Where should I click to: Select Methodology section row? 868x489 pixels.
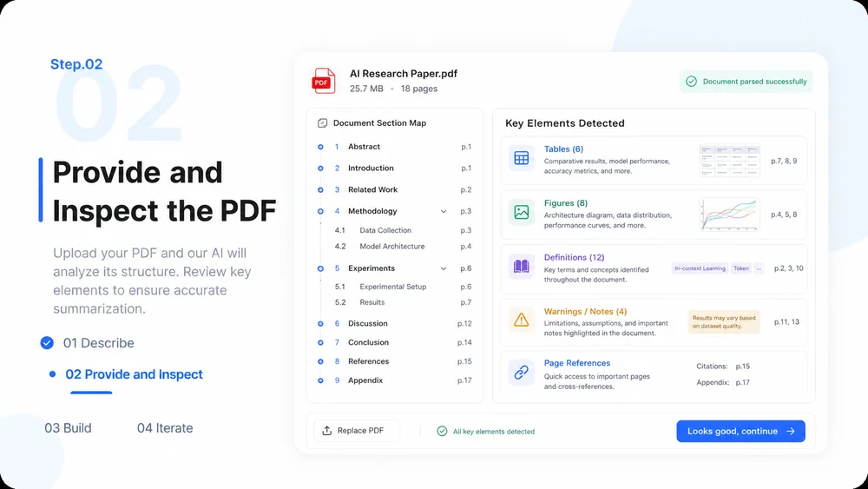395,212
